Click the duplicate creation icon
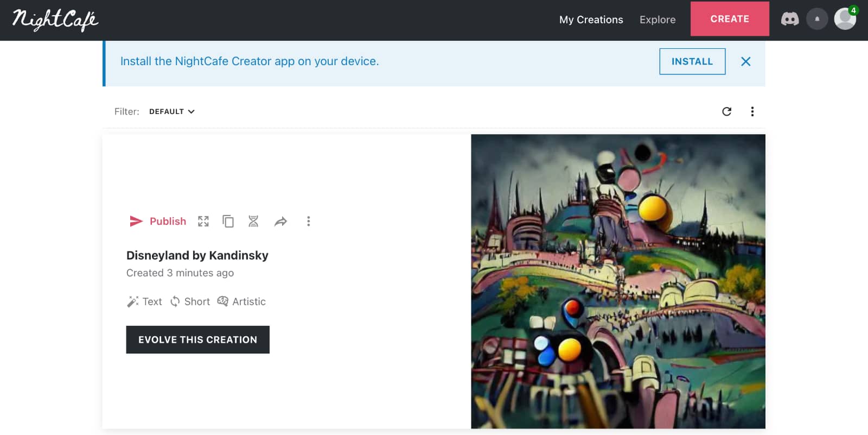This screenshot has width=868, height=435. 228,221
